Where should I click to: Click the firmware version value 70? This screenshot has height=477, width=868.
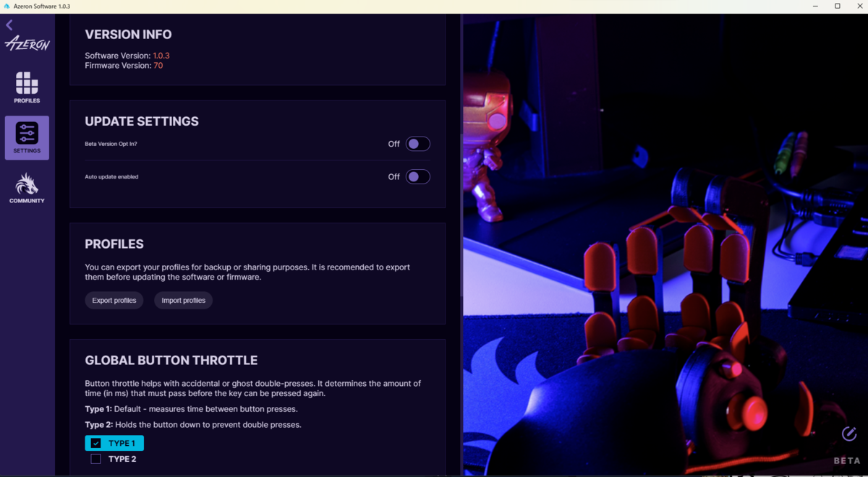158,66
